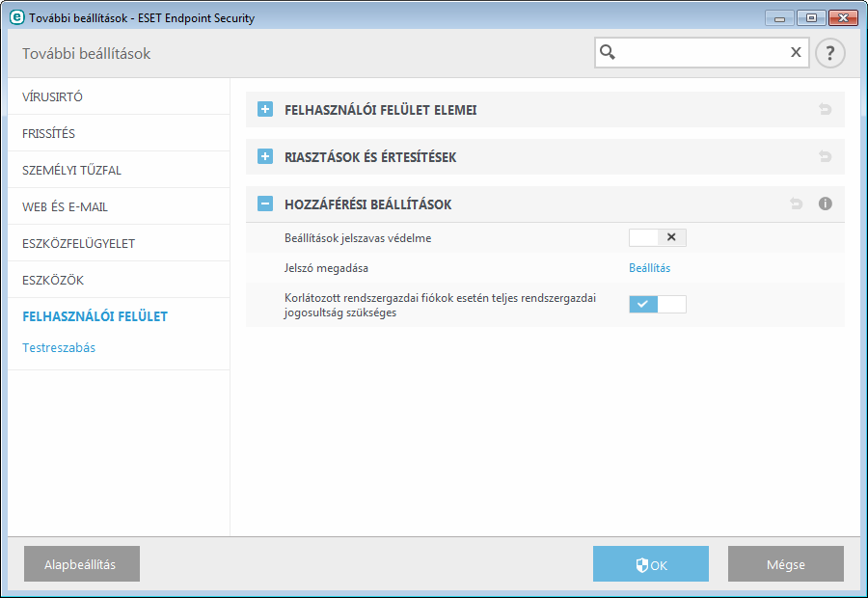The width and height of the screenshot is (868, 598).
Task: Click the magnifier search icon
Action: pos(608,52)
